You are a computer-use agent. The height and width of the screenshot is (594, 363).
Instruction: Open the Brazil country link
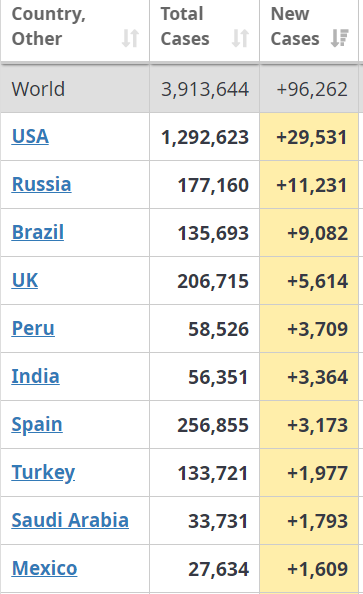pyautogui.click(x=38, y=232)
